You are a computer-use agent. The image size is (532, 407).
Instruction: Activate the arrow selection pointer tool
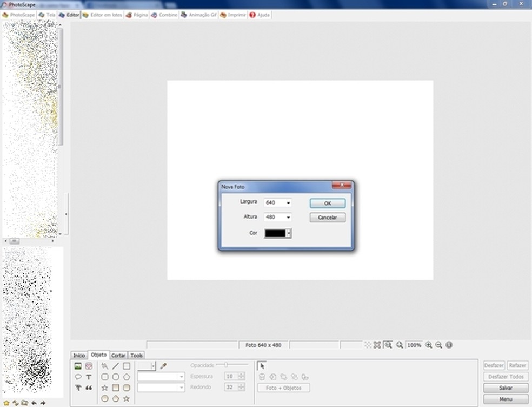click(x=262, y=366)
